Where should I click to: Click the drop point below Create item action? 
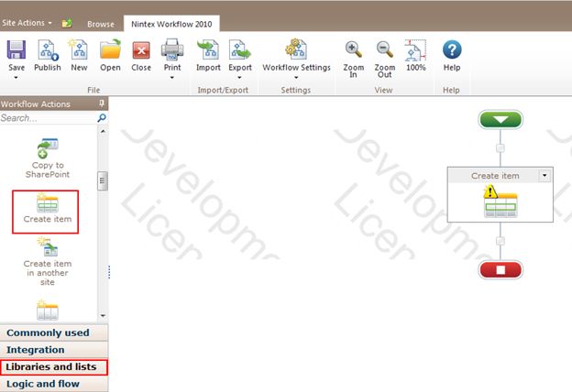[x=500, y=241]
